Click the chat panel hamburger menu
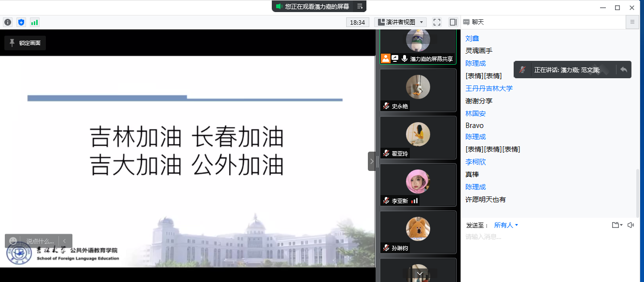This screenshot has width=644, height=282. (632, 22)
